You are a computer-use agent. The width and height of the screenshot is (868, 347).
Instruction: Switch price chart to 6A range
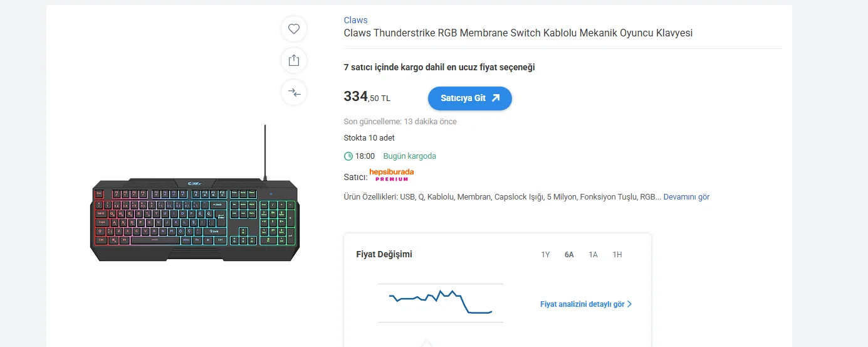[x=569, y=255]
